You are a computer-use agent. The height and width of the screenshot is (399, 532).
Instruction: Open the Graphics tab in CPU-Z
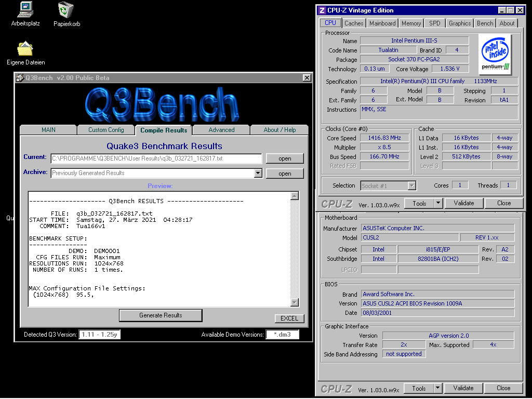[460, 23]
